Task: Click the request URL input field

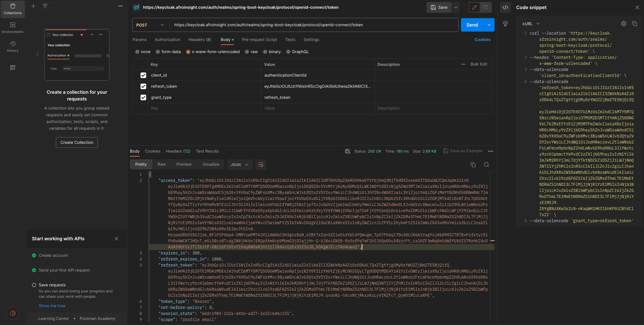Action: click(x=314, y=25)
